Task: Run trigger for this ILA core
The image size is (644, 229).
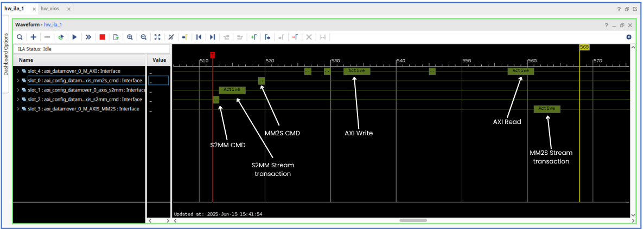Action: click(x=74, y=37)
